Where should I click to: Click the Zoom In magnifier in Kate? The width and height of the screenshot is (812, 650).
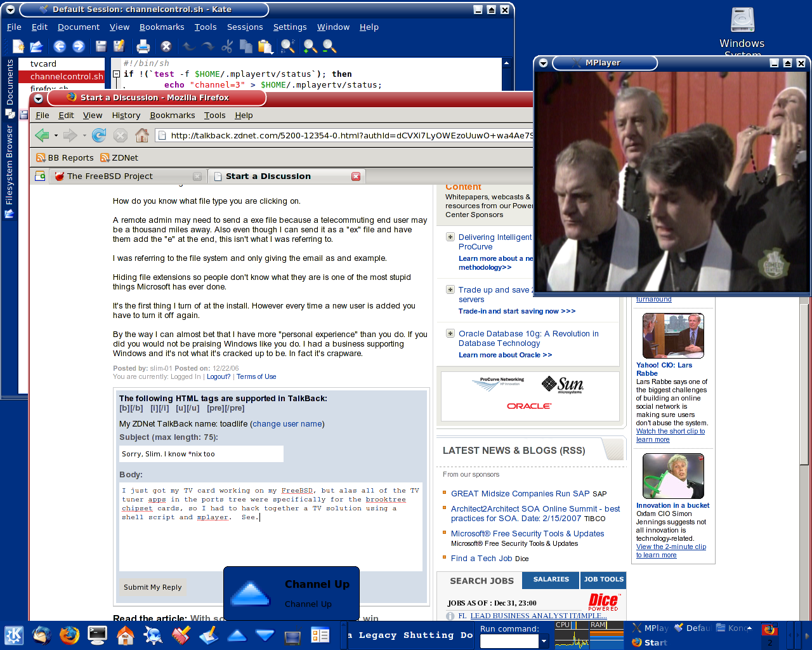coord(310,46)
